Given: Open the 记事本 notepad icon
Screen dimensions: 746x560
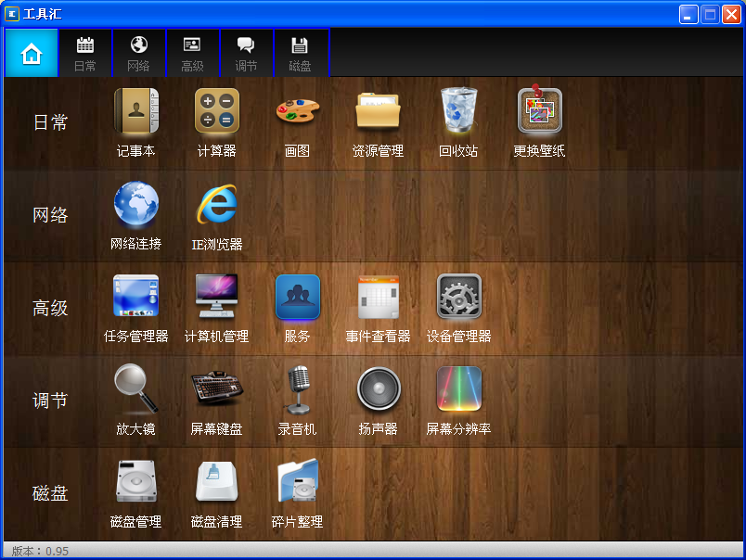Looking at the screenshot, I should pos(136,110).
